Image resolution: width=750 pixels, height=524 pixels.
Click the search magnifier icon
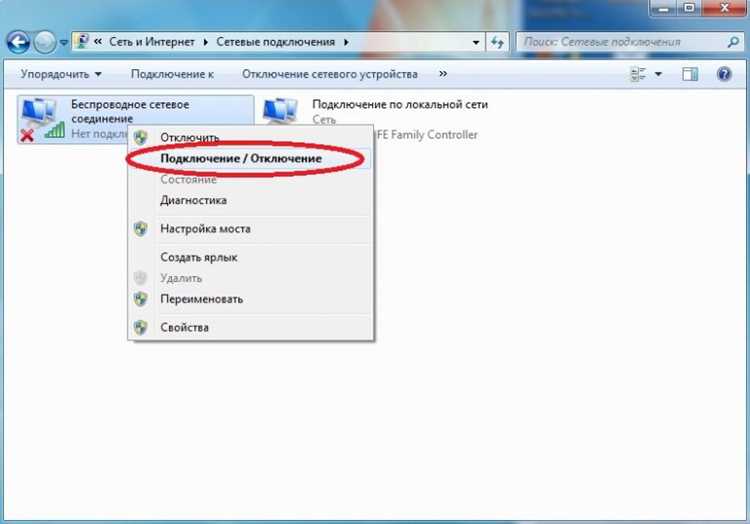733,43
